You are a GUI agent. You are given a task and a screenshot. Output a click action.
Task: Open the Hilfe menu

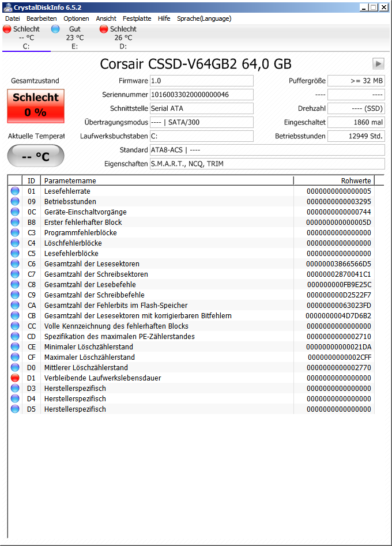click(x=164, y=18)
